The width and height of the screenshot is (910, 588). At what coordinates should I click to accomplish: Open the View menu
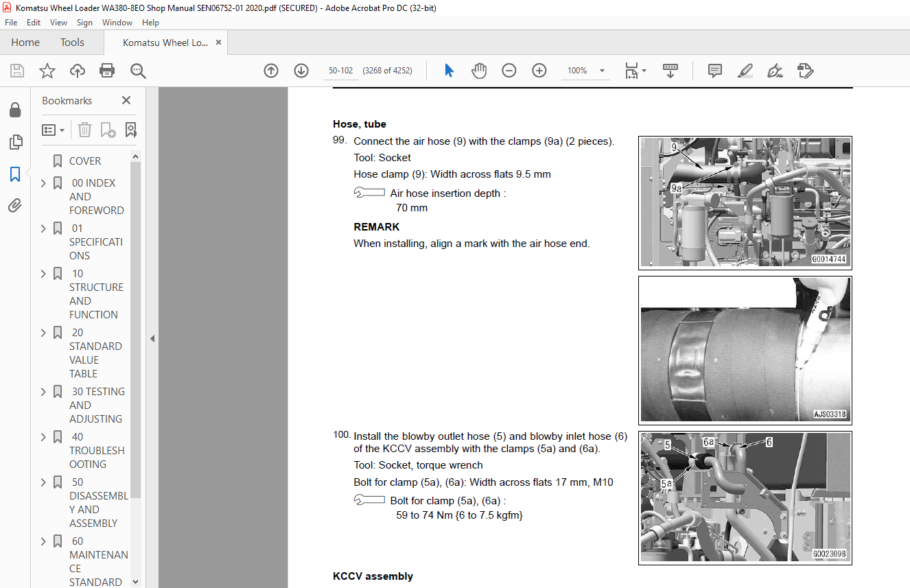point(58,23)
